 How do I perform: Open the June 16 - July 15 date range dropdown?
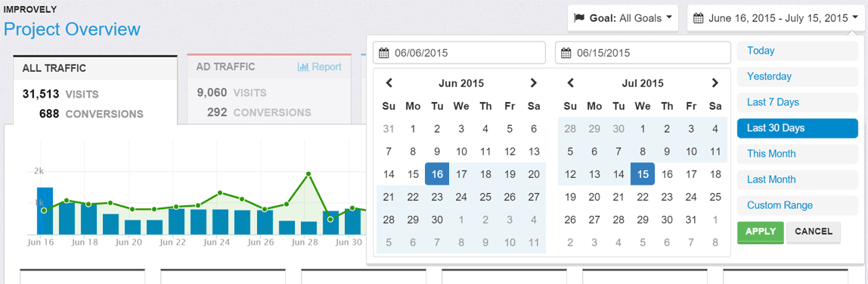pos(775,18)
